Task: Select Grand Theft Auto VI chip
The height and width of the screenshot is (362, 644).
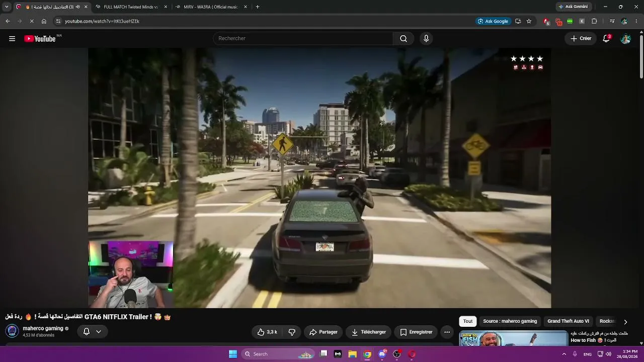Action: pyautogui.click(x=568, y=321)
